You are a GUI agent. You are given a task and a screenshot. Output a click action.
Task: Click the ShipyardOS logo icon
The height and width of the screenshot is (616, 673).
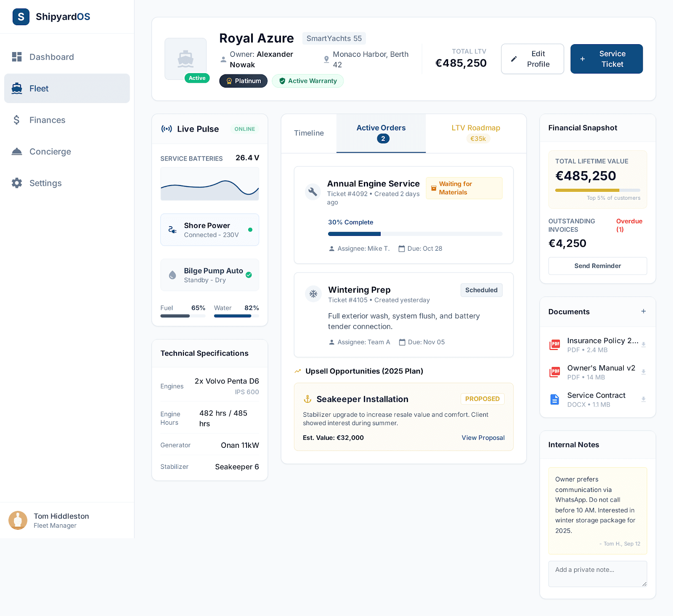(x=21, y=17)
